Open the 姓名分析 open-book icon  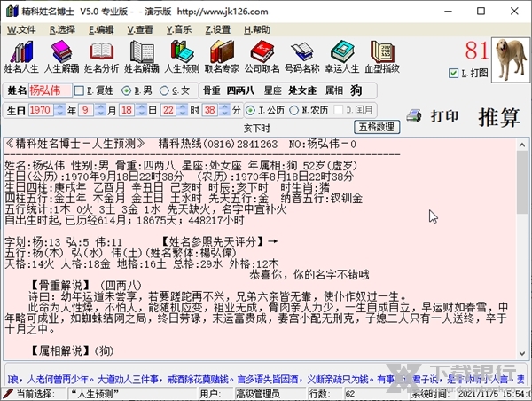[101, 57]
